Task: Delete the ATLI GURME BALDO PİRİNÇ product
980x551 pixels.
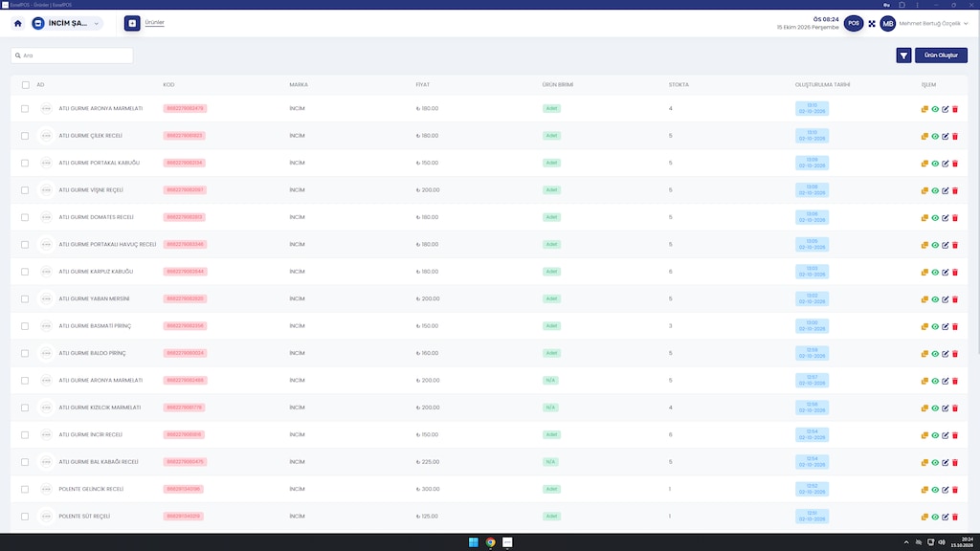Action: pos(955,354)
